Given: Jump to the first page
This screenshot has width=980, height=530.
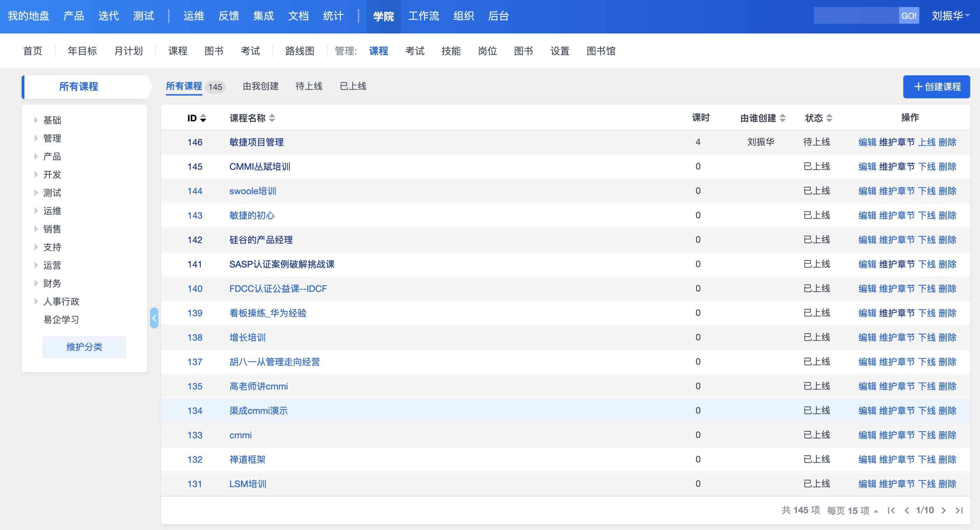Looking at the screenshot, I should click(x=891, y=510).
